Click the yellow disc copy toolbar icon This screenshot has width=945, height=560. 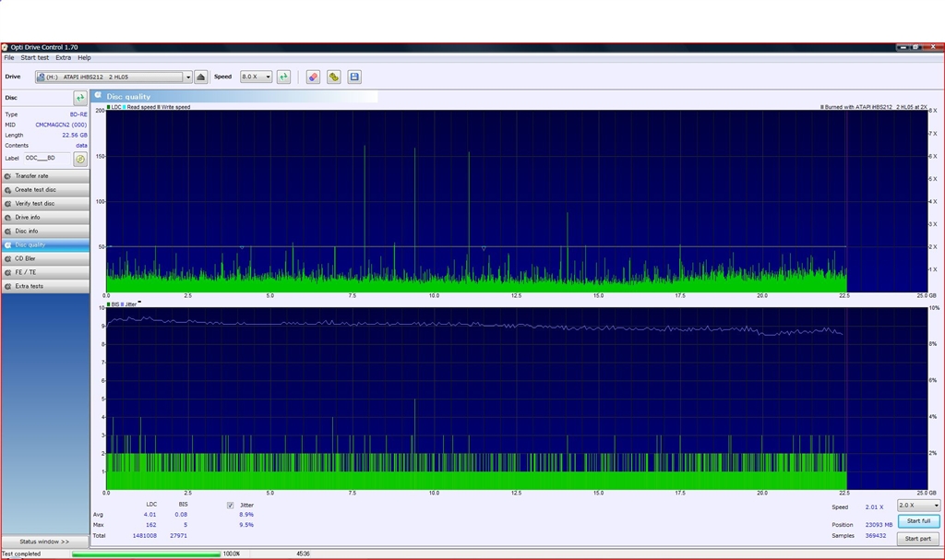(x=333, y=77)
